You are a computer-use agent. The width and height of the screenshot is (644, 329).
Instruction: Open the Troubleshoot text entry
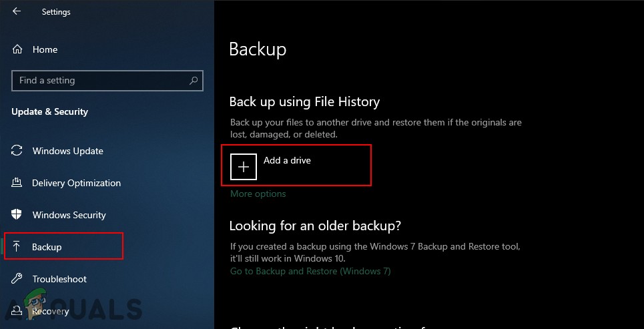(59, 279)
